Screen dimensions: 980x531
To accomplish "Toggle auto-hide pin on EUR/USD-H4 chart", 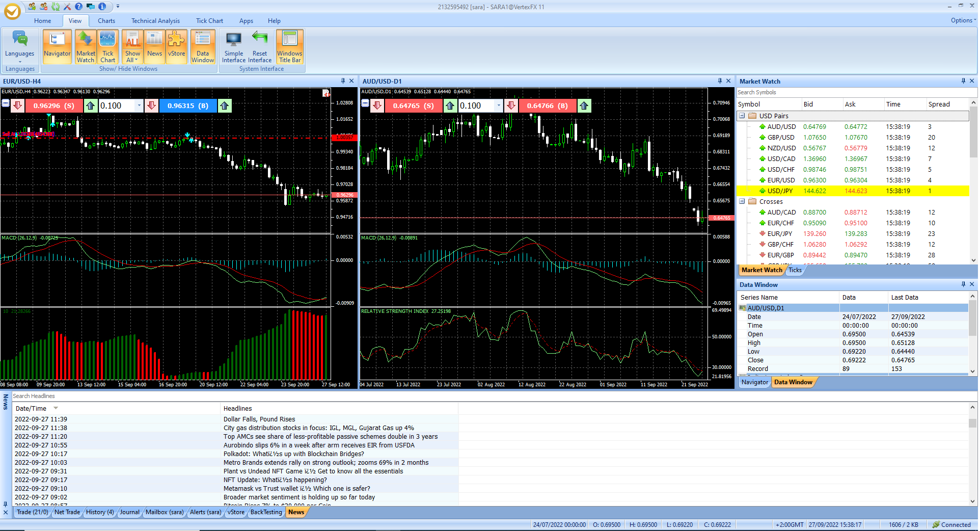I will pos(343,81).
